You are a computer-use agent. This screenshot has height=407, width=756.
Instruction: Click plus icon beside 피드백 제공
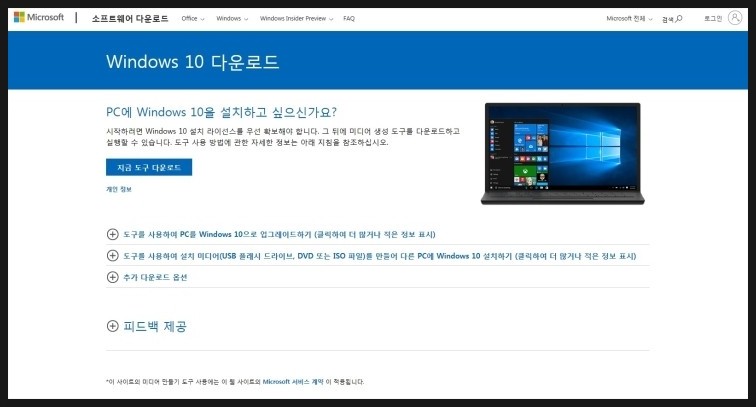pyautogui.click(x=112, y=326)
